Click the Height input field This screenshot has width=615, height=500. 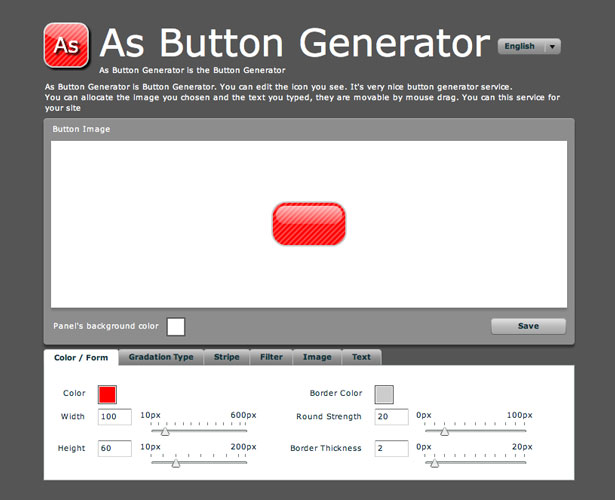pyautogui.click(x=115, y=448)
